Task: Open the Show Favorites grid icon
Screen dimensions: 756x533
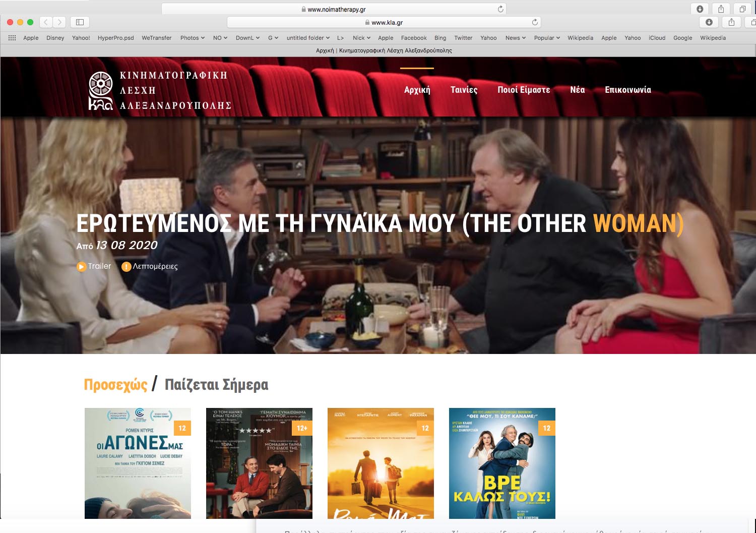Action: (12, 38)
